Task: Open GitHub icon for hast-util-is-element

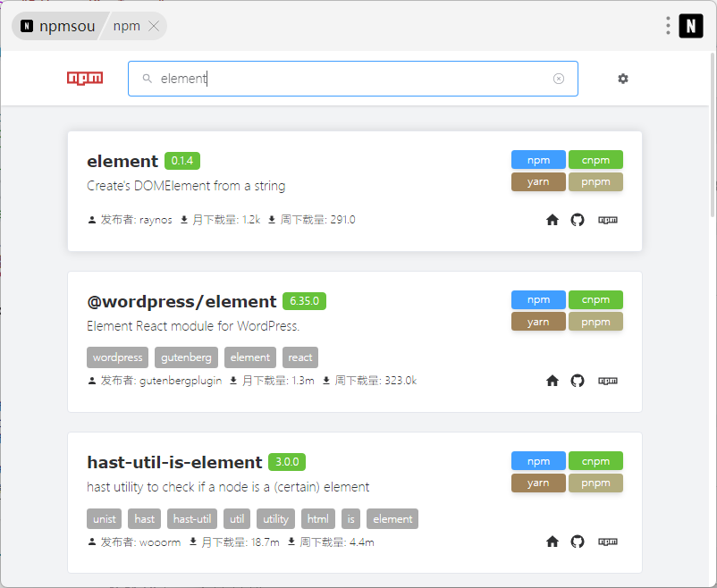Action: click(x=578, y=542)
